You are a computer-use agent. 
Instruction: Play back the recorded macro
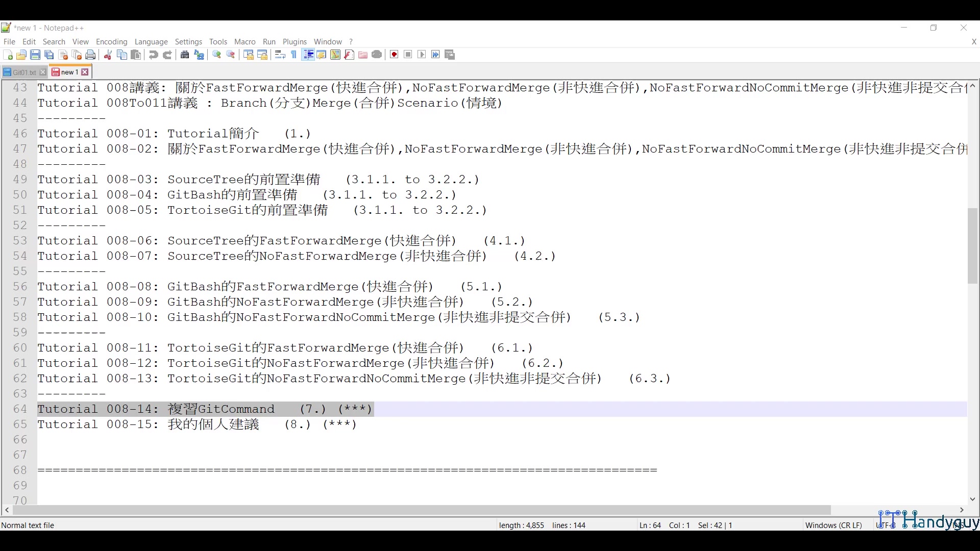pos(422,55)
